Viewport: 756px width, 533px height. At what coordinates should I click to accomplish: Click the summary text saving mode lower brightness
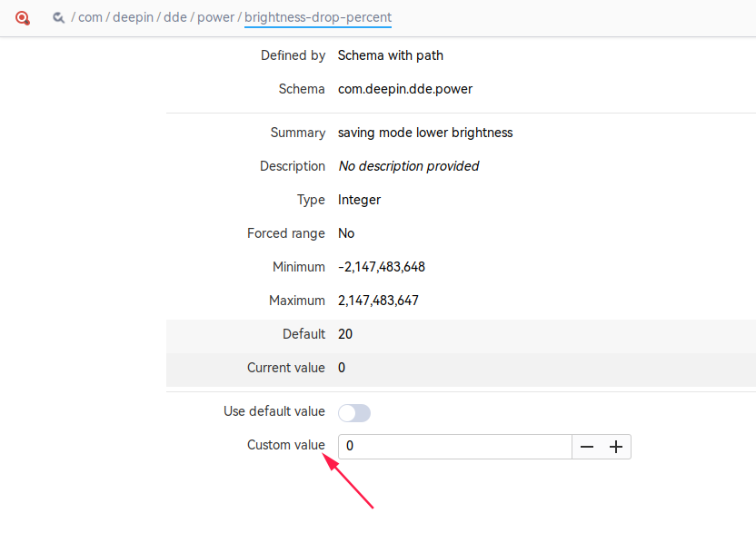pyautogui.click(x=425, y=133)
